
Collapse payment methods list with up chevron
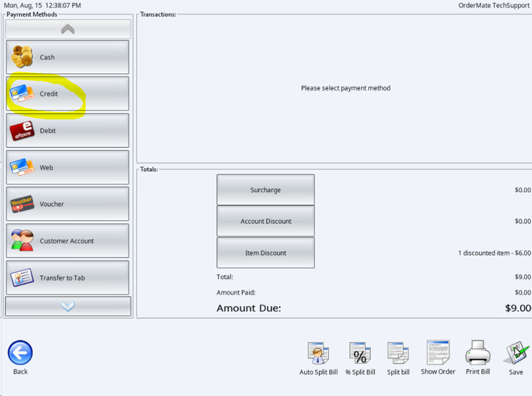[x=68, y=29]
